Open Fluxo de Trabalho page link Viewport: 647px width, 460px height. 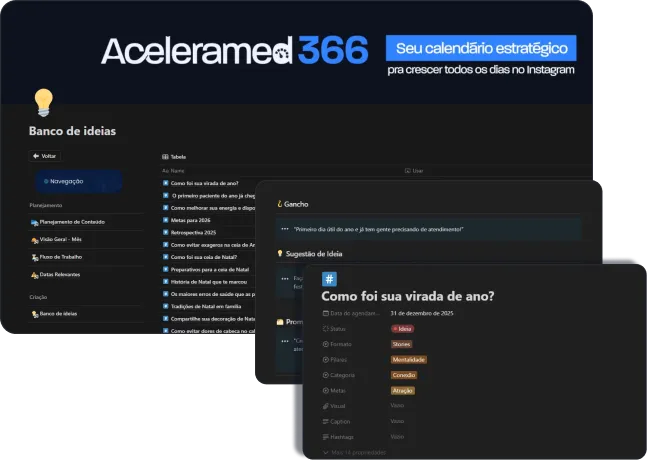[x=61, y=257]
